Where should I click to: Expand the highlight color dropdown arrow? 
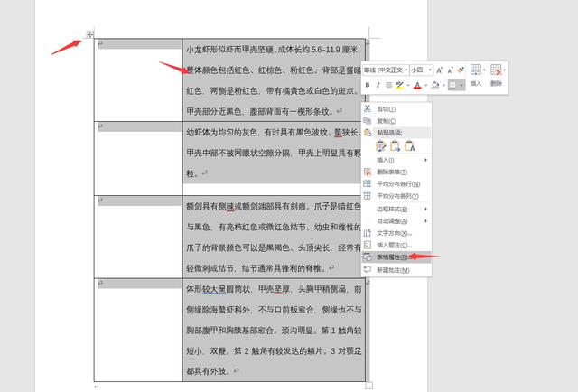(408, 86)
